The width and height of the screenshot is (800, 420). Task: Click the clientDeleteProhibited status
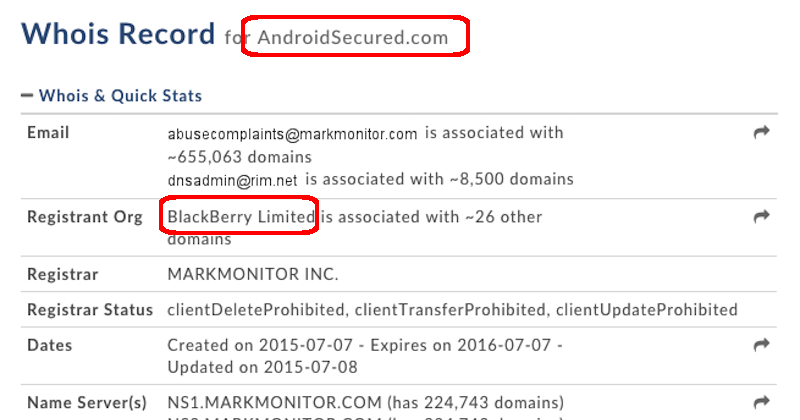[x=256, y=310]
